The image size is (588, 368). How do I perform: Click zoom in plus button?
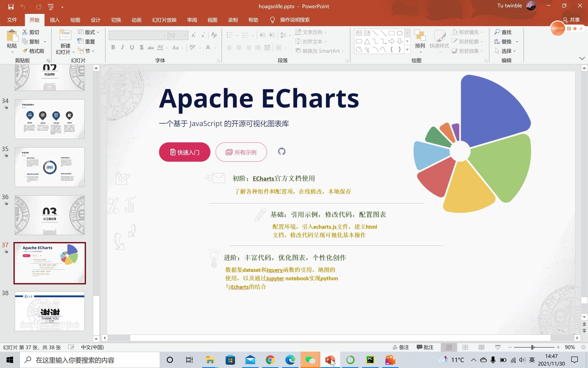558,347
